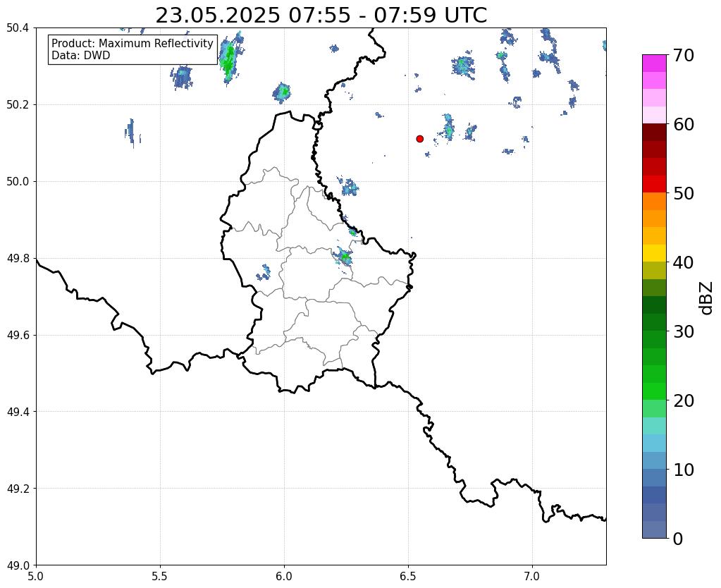Click the 70 tick label on colorbar
The image size is (721, 588).
click(x=684, y=55)
